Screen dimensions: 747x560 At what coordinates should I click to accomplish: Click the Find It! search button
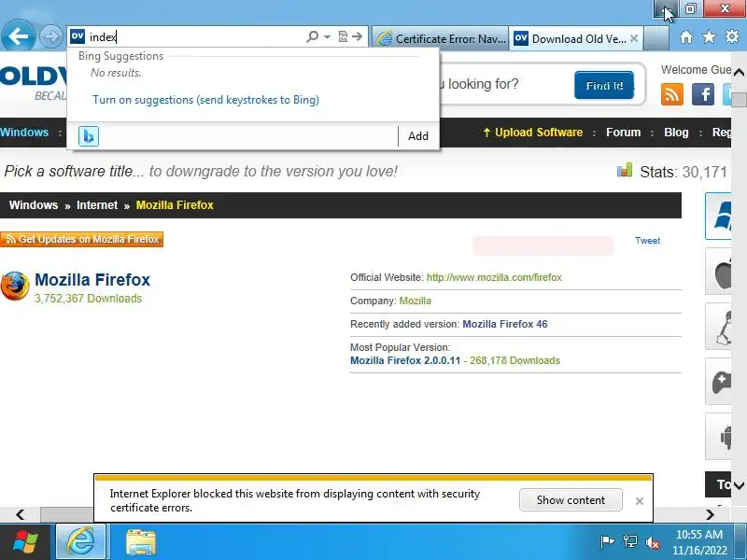604,85
